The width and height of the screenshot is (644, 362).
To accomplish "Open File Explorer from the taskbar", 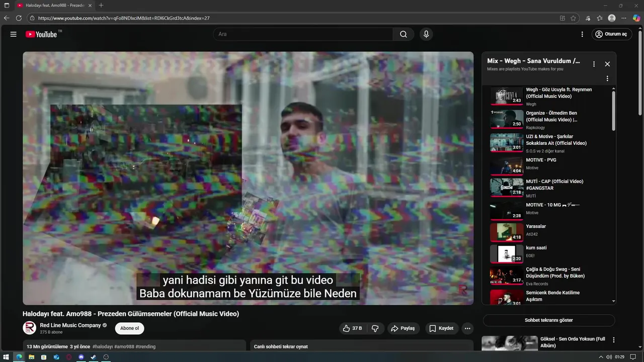I will tap(31, 357).
